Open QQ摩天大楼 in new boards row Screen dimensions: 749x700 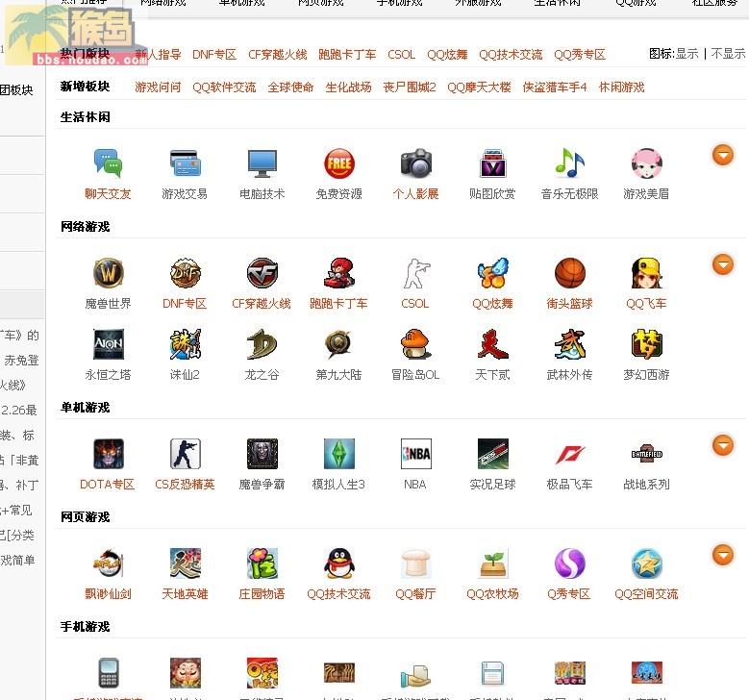[479, 87]
